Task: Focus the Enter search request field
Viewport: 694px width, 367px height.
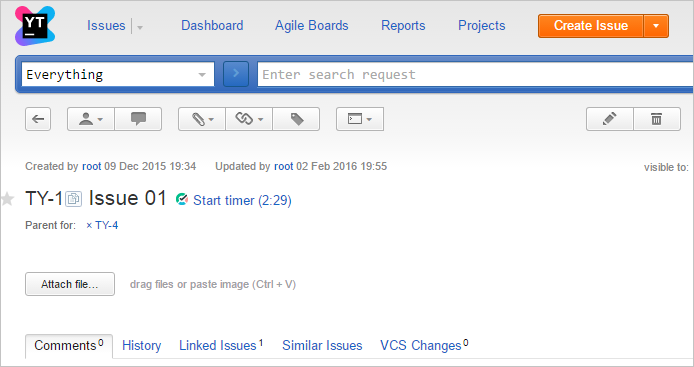Action: (475, 74)
